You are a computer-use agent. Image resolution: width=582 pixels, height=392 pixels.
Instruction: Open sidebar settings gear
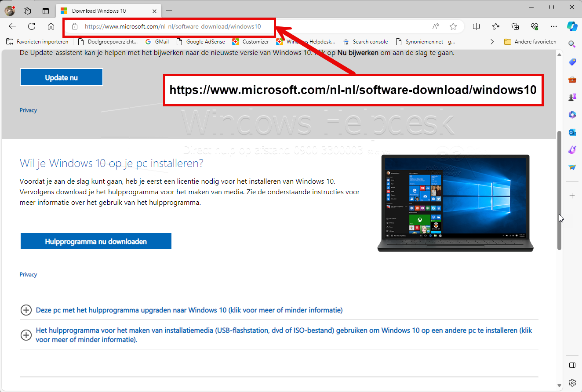click(x=572, y=383)
